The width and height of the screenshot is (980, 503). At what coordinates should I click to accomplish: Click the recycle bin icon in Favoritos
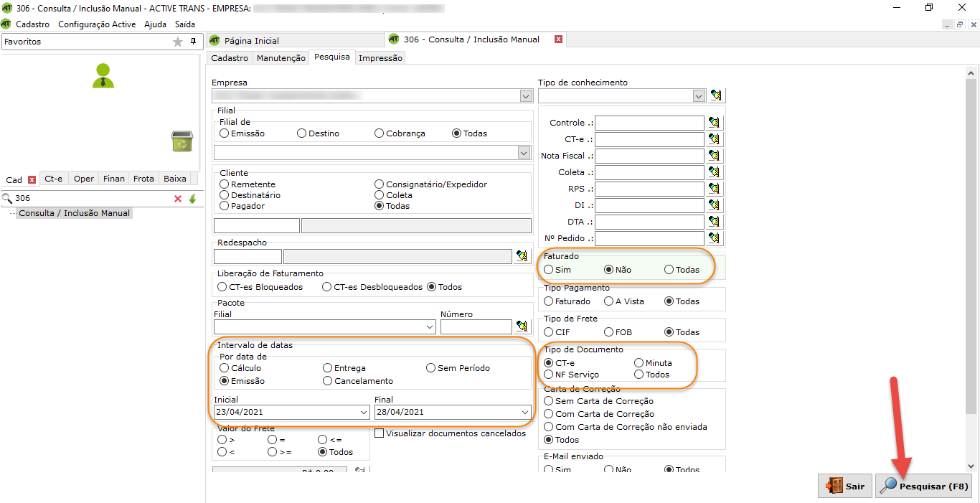click(182, 141)
